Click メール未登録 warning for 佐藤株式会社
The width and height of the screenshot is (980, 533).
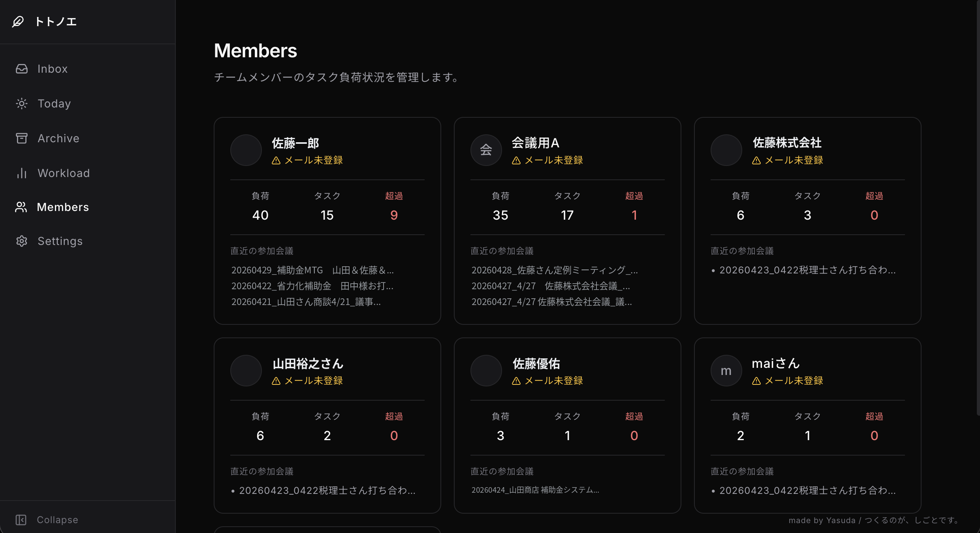click(x=788, y=160)
